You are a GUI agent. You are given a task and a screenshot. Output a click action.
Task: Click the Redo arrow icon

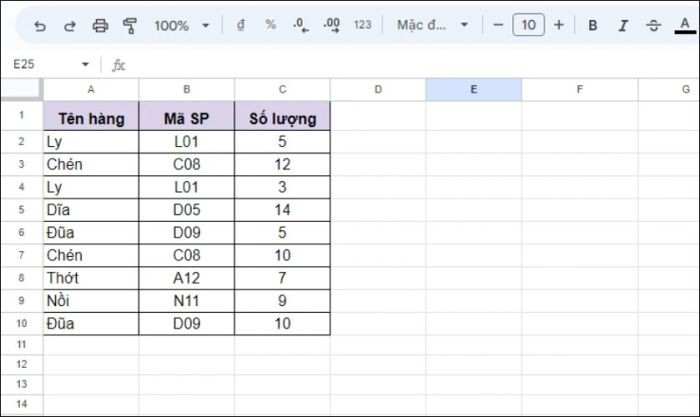(70, 26)
